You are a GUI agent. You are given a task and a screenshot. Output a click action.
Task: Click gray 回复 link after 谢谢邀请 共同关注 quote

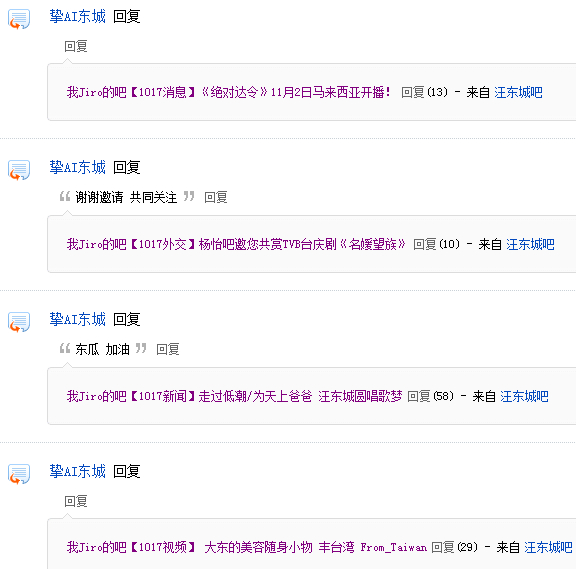pyautogui.click(x=216, y=197)
